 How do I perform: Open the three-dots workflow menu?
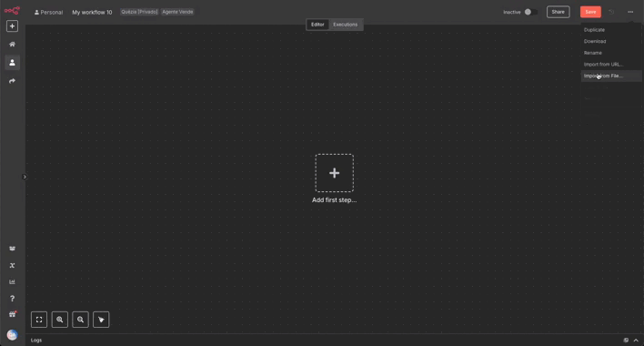[630, 12]
